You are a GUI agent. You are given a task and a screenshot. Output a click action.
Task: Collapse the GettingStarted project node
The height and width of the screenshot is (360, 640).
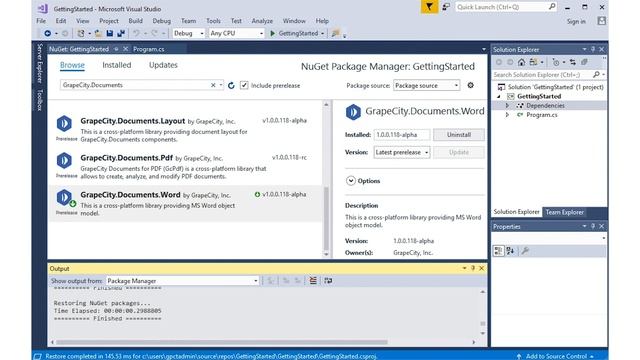click(x=499, y=96)
